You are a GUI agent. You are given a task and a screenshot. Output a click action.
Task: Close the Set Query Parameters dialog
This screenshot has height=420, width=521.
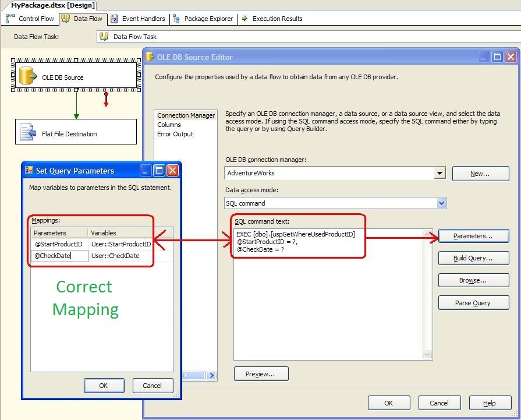pos(172,170)
